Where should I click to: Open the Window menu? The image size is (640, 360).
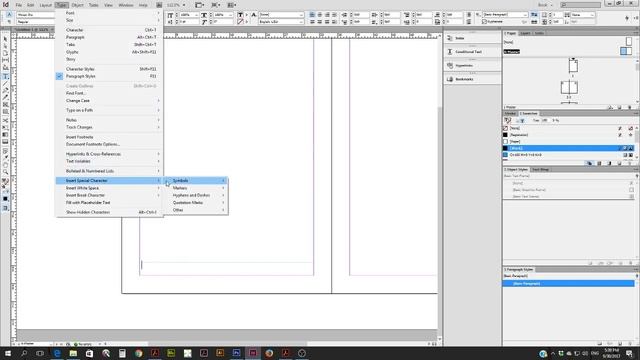(126, 5)
